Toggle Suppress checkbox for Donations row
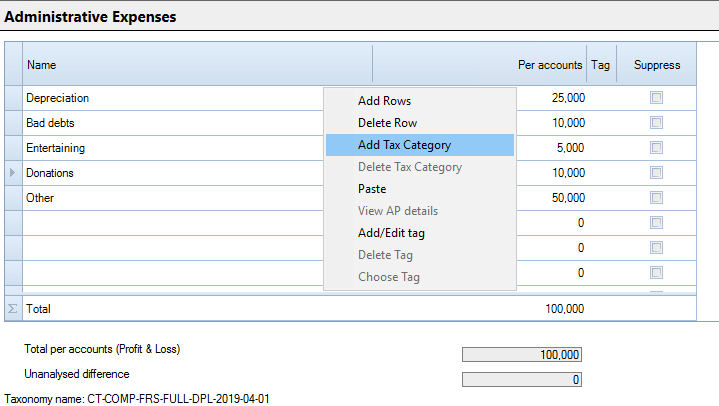 (x=656, y=172)
